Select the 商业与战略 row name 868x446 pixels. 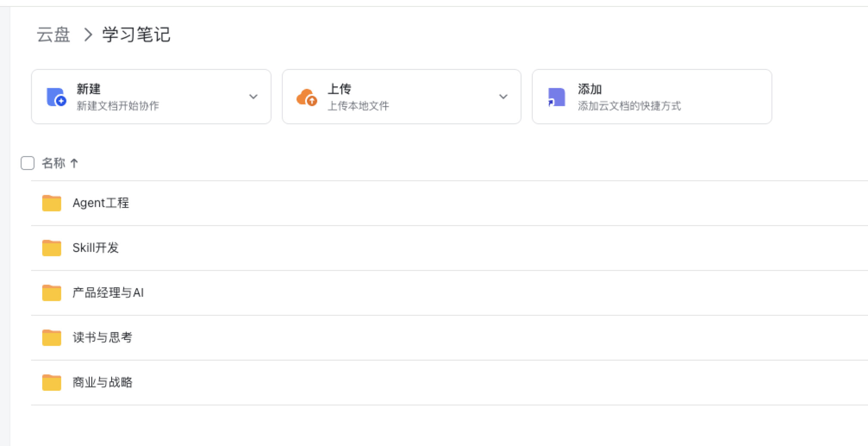103,382
